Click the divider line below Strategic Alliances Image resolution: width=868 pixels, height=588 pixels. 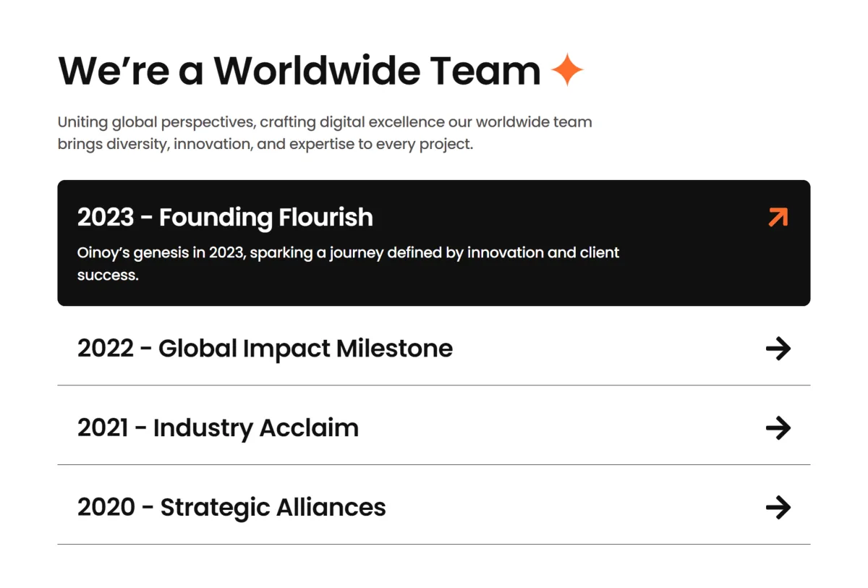[x=434, y=545]
